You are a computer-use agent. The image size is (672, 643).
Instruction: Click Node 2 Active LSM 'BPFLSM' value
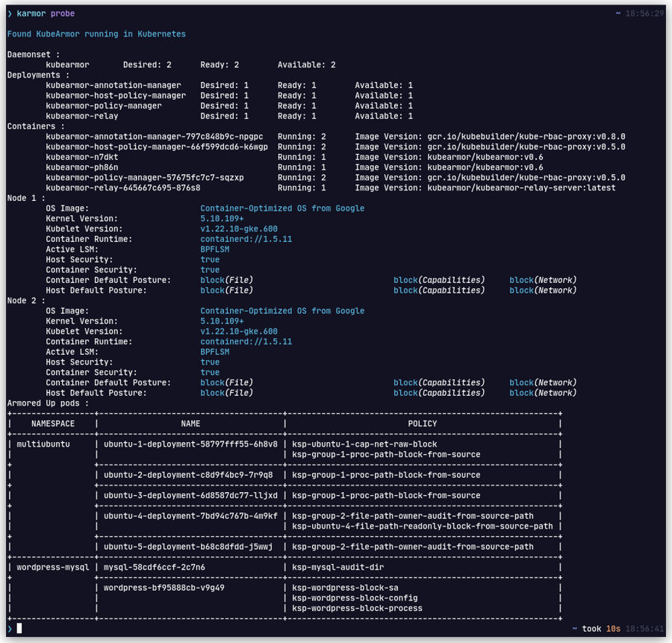click(x=215, y=352)
